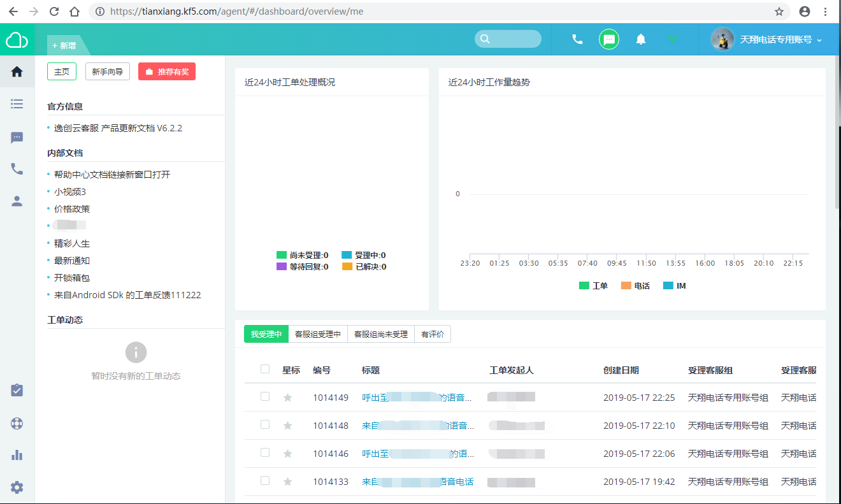Star ticket 1014148

287,426
